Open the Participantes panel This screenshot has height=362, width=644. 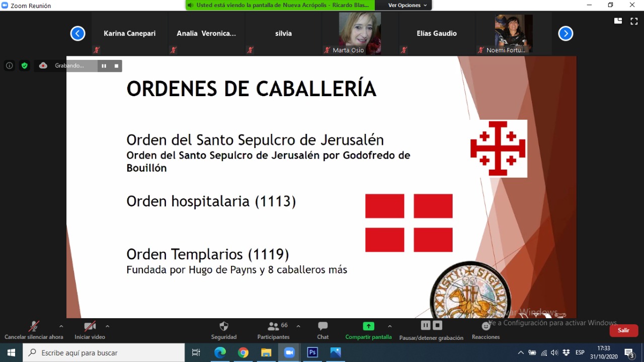tap(273, 327)
